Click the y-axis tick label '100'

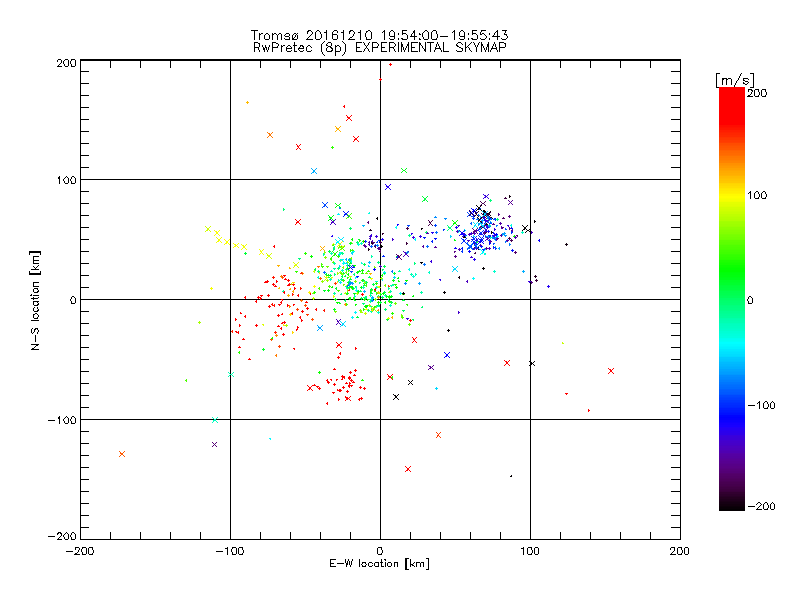[x=66, y=180]
